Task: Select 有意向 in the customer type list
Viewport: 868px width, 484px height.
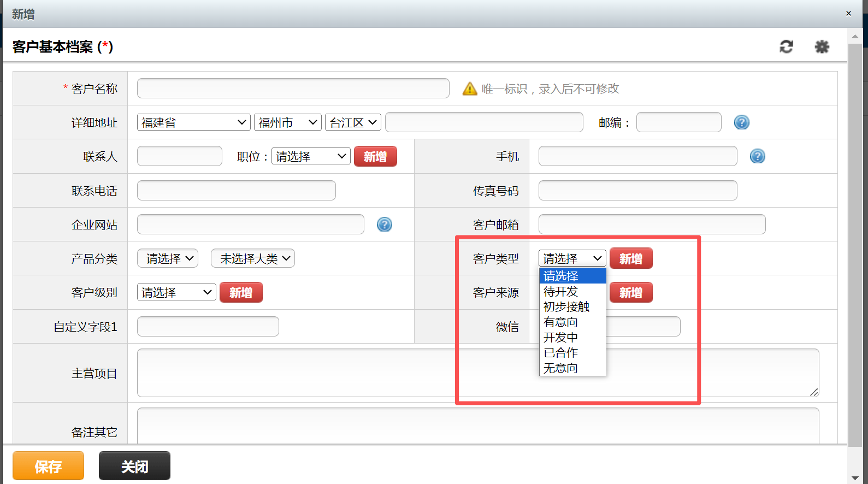Action: (x=561, y=322)
